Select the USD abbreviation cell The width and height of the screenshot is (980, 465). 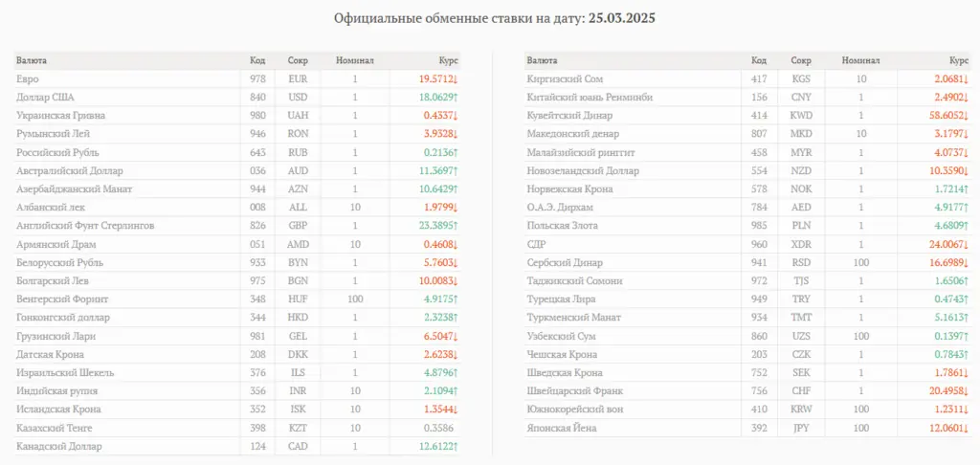(x=299, y=97)
